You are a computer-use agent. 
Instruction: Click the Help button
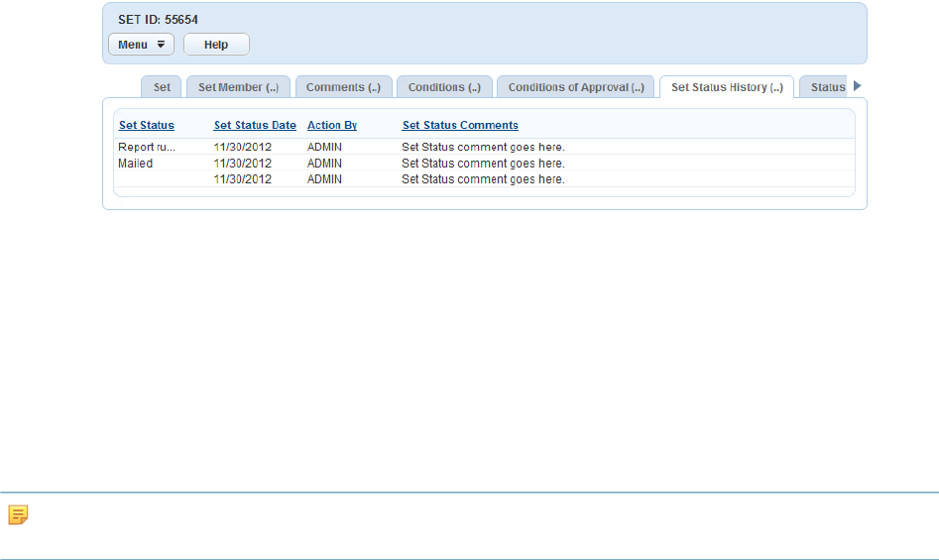[x=216, y=45]
